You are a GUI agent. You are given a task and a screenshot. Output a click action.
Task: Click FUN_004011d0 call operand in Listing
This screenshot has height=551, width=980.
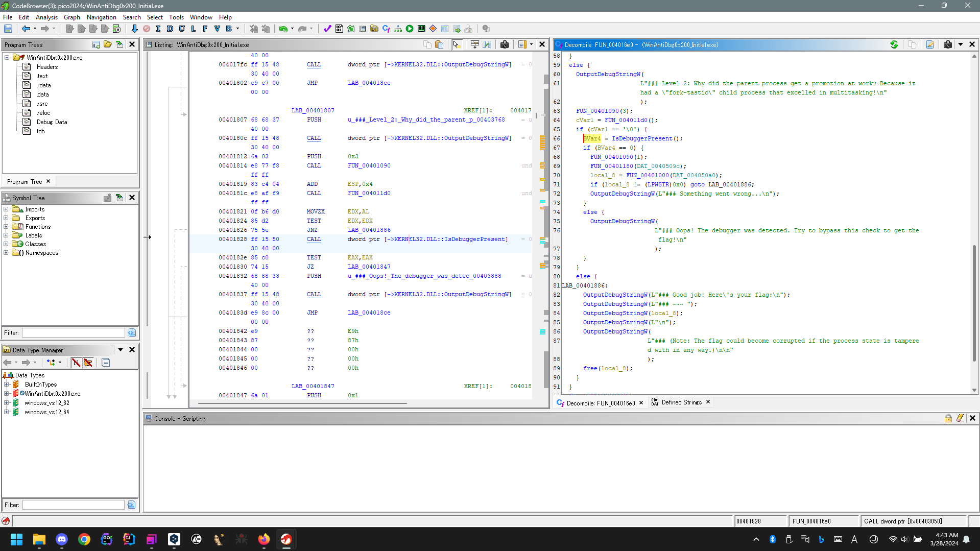[x=369, y=193]
